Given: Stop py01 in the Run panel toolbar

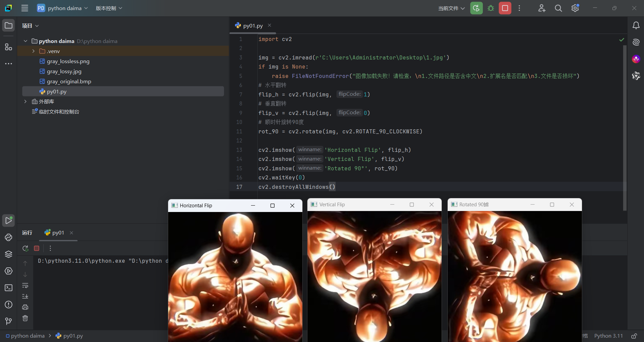Looking at the screenshot, I should (37, 248).
